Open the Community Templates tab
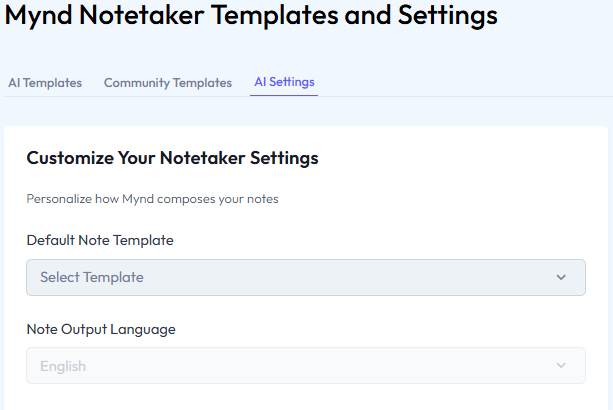613x410 pixels. 167,83
